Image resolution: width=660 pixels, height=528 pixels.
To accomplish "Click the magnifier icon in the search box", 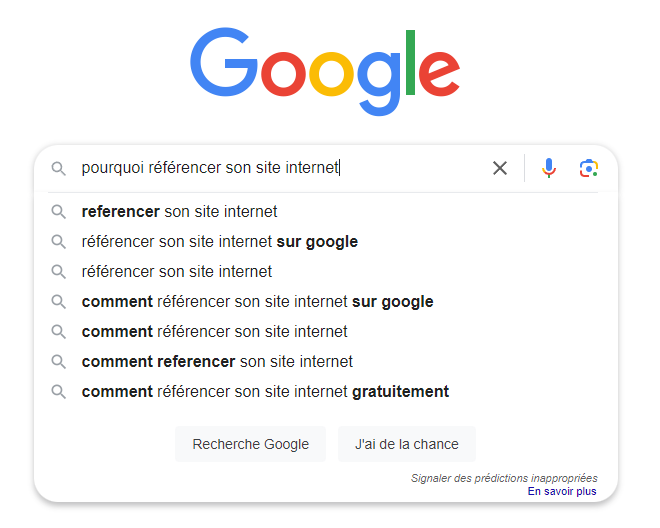I will (59, 168).
